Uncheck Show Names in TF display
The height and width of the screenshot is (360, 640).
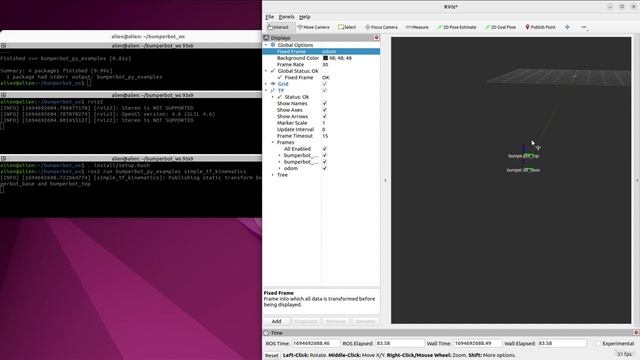[x=324, y=103]
